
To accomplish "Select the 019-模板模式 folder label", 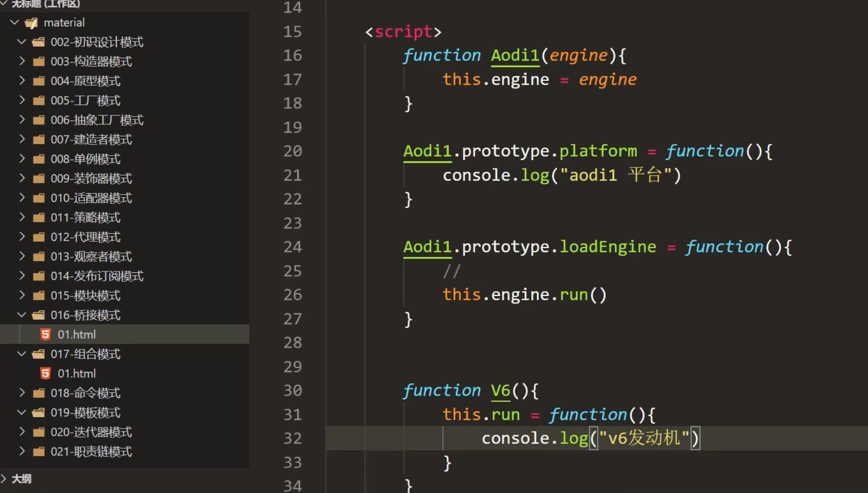I will click(x=86, y=413).
